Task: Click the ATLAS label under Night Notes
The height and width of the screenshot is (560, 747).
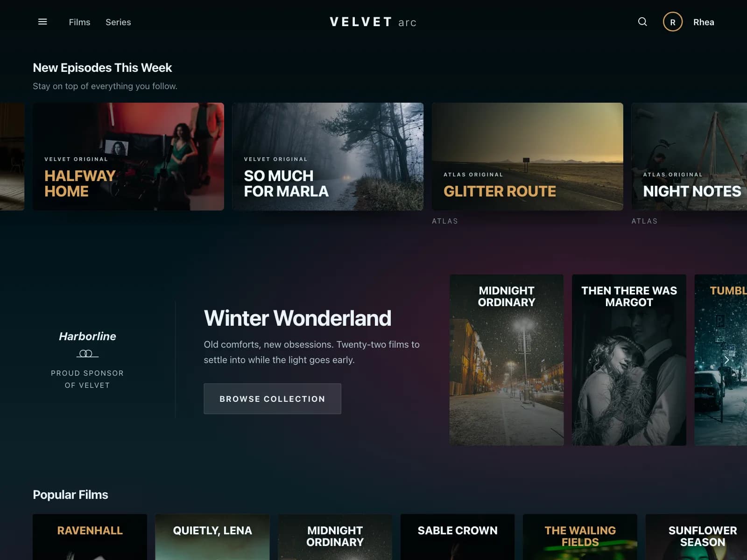Action: [644, 221]
